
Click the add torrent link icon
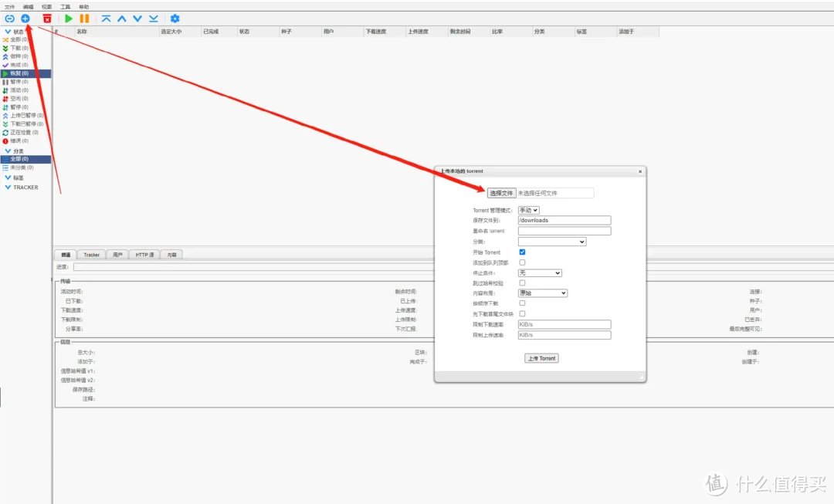coord(9,18)
